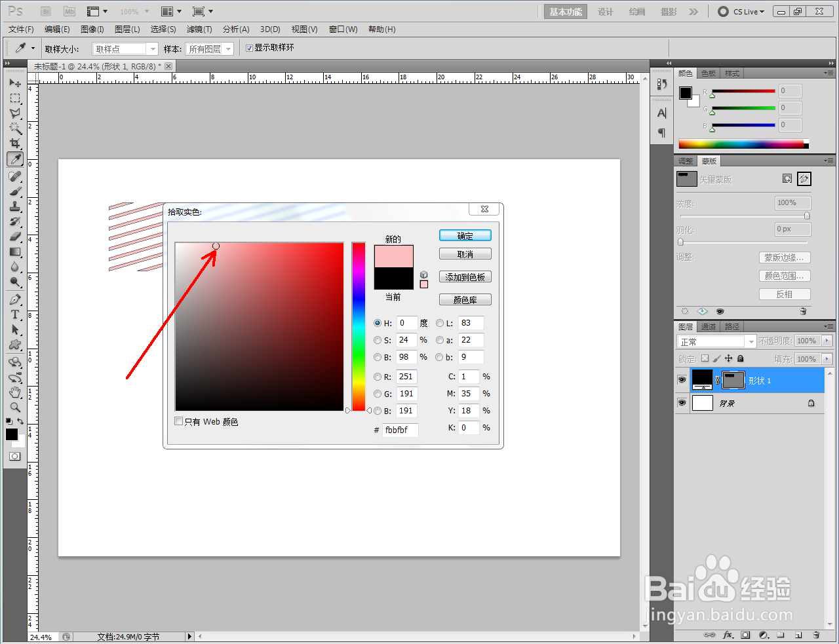Open the Layers panel options menu

pos(829,326)
